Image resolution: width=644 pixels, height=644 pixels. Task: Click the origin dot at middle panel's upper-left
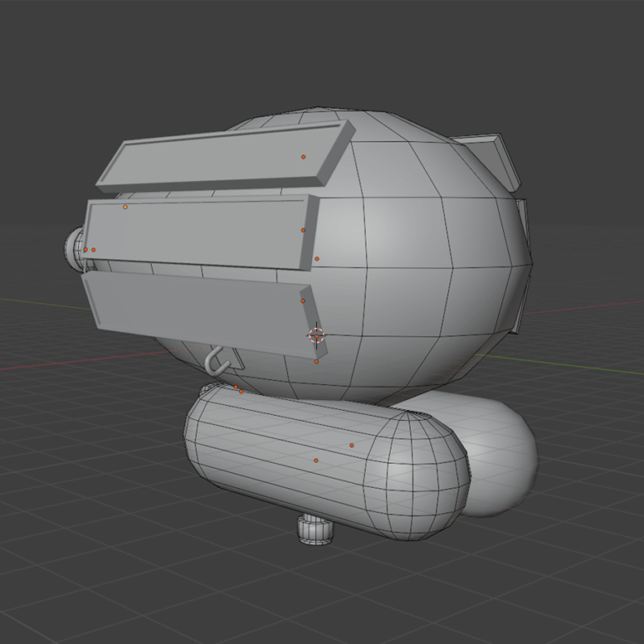tap(126, 206)
